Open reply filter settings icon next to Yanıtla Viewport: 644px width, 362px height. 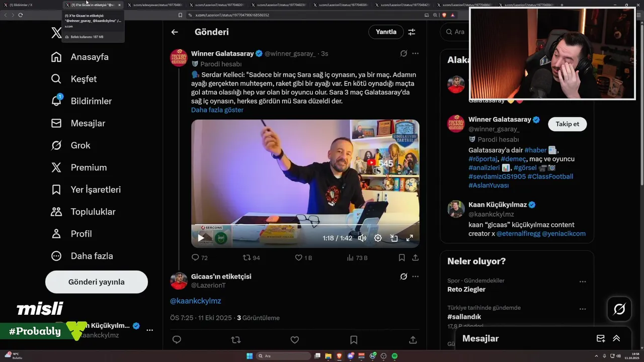[x=412, y=32]
